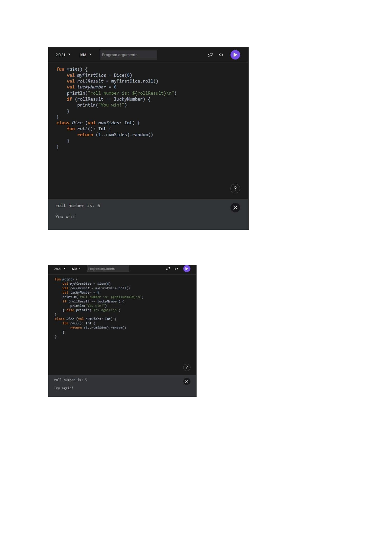Run code in playground with else branch
Screen dimensions: 392x554
click(187, 269)
